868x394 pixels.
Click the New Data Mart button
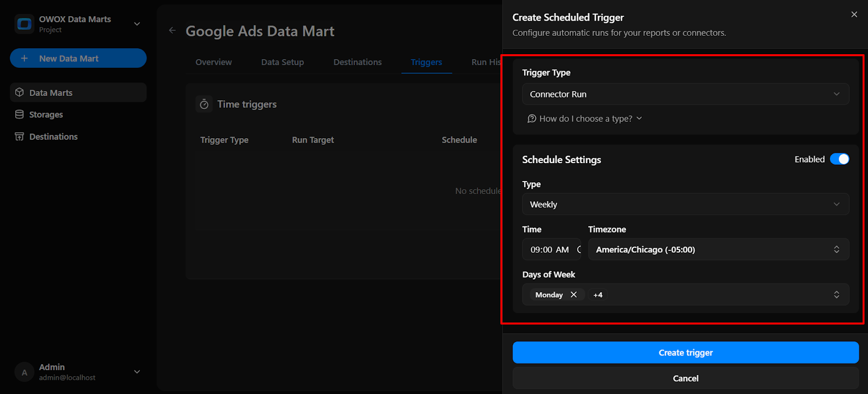pyautogui.click(x=78, y=58)
